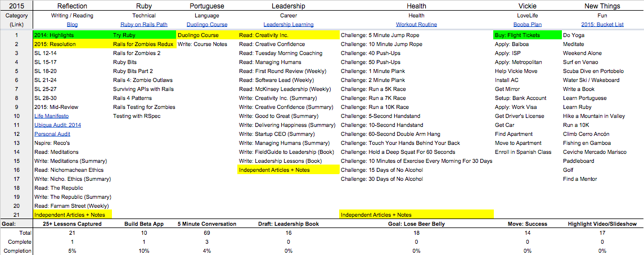
Task: Select the green 2014: Highlights cell
Action: 72,35
